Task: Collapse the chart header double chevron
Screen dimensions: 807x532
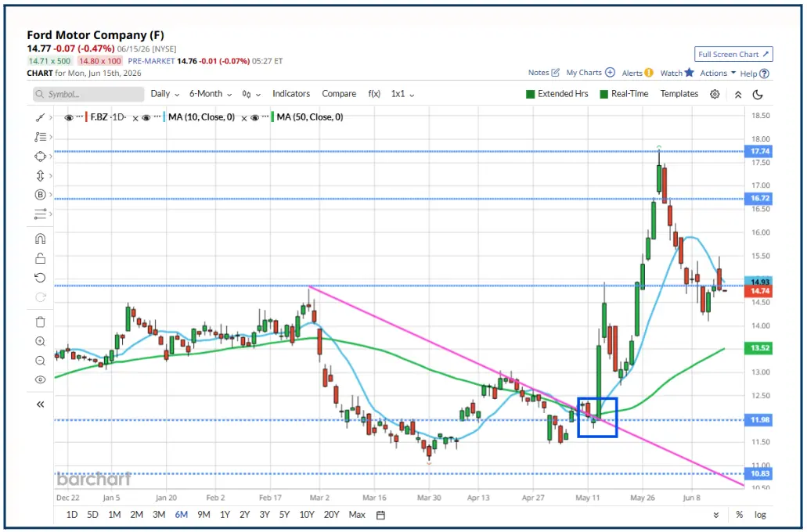Action: point(738,94)
